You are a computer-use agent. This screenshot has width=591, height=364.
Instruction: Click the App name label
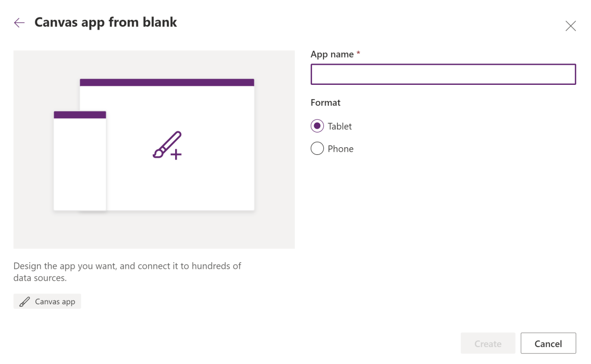332,54
